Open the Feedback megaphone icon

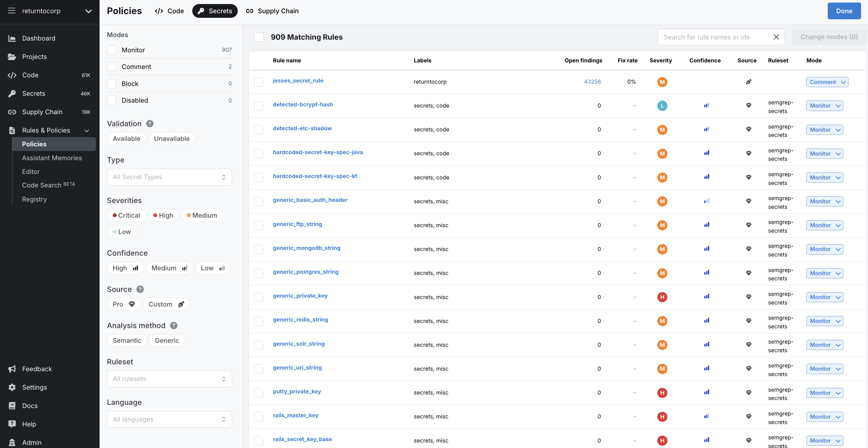[x=12, y=369]
